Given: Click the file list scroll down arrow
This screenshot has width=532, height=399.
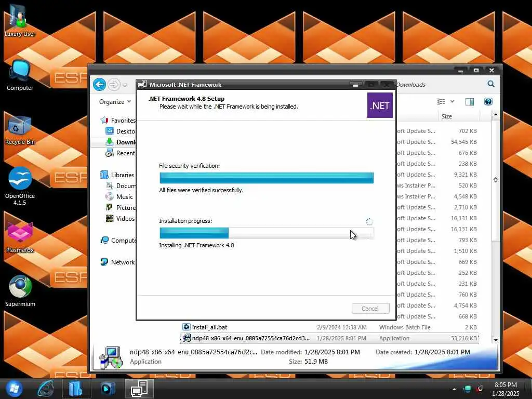Looking at the screenshot, I should (x=496, y=340).
